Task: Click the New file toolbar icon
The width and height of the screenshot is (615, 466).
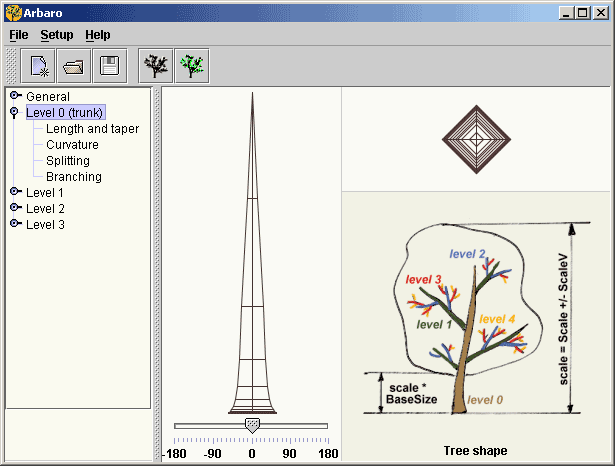Action: pos(36,67)
